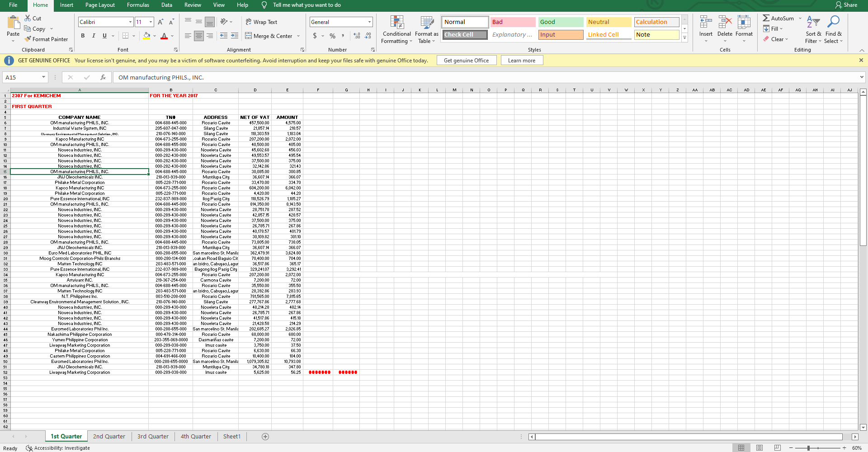Toggle Bold formatting

pyautogui.click(x=83, y=36)
